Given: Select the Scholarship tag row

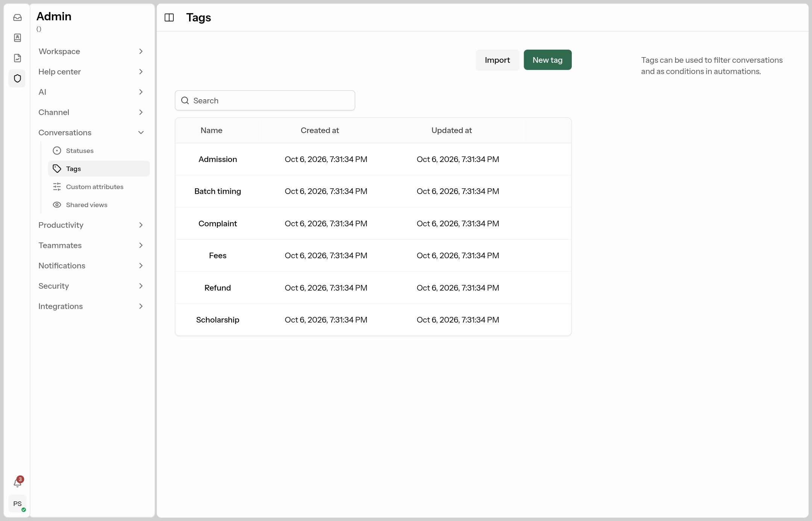Looking at the screenshot, I should point(373,320).
